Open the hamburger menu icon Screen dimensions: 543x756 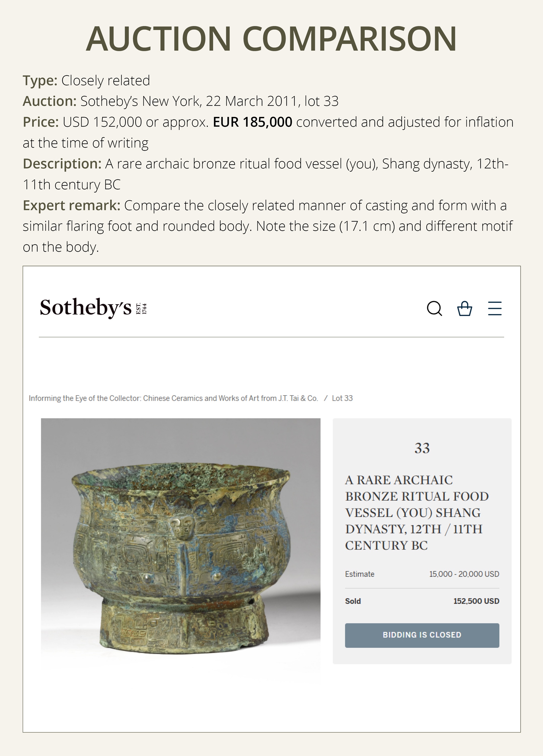click(495, 308)
